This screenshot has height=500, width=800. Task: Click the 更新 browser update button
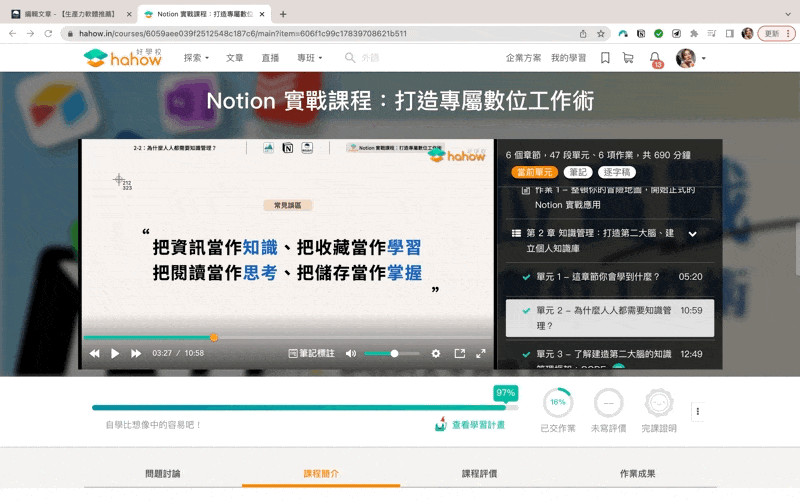tap(777, 34)
